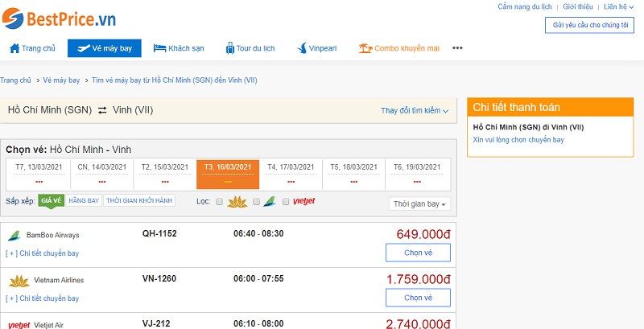Tick the Bamboo Airways filter checkbox
This screenshot has height=329, width=644.
coord(256,201)
